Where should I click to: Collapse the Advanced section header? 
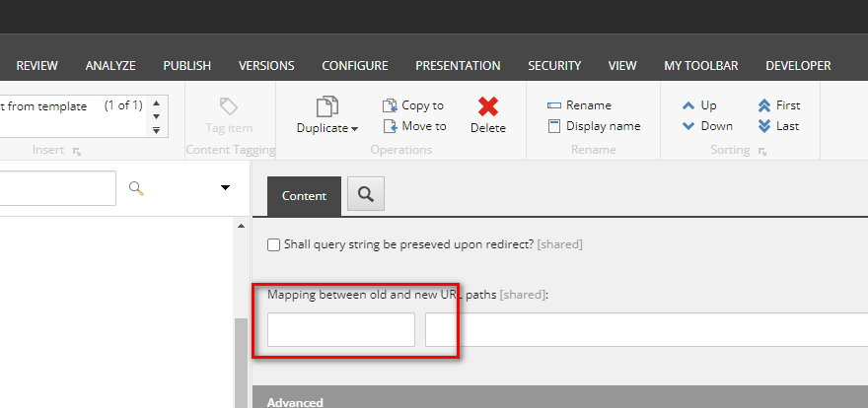click(x=560, y=397)
